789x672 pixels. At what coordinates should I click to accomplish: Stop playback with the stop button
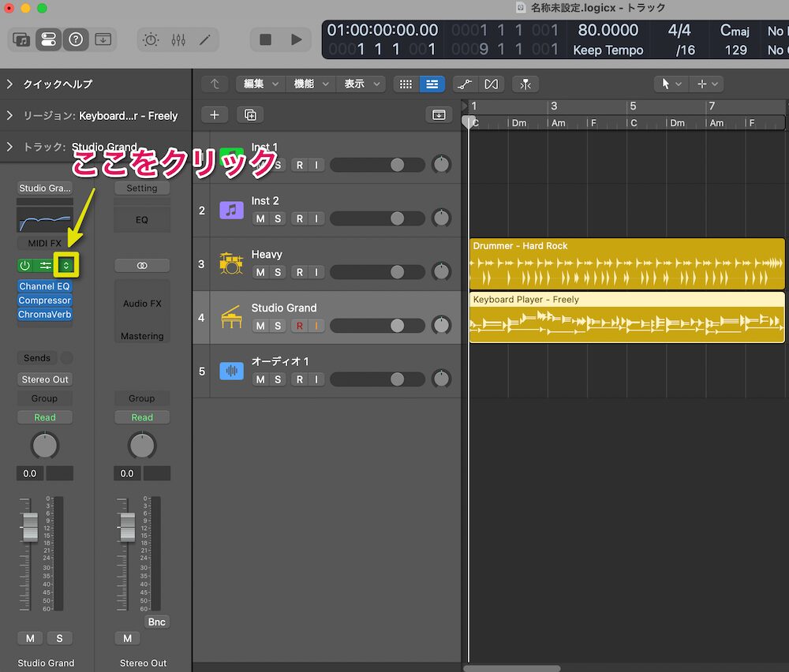click(x=265, y=39)
